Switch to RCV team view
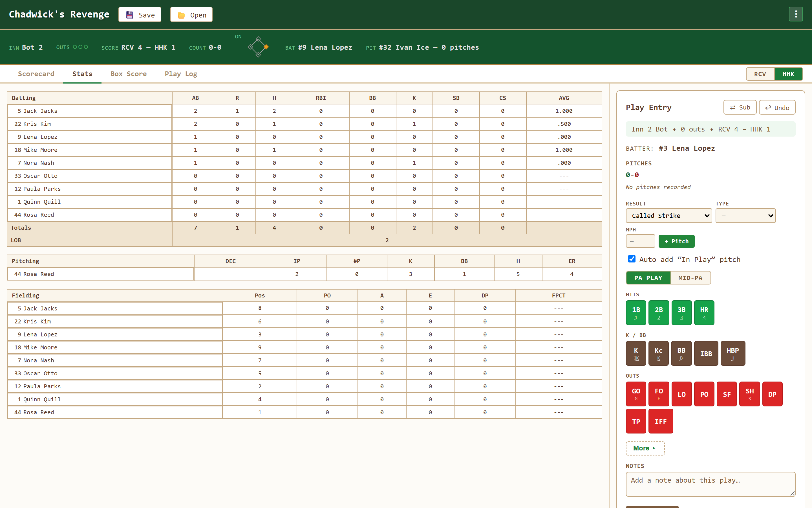Screen dimensions: 812x508 tap(760, 74)
